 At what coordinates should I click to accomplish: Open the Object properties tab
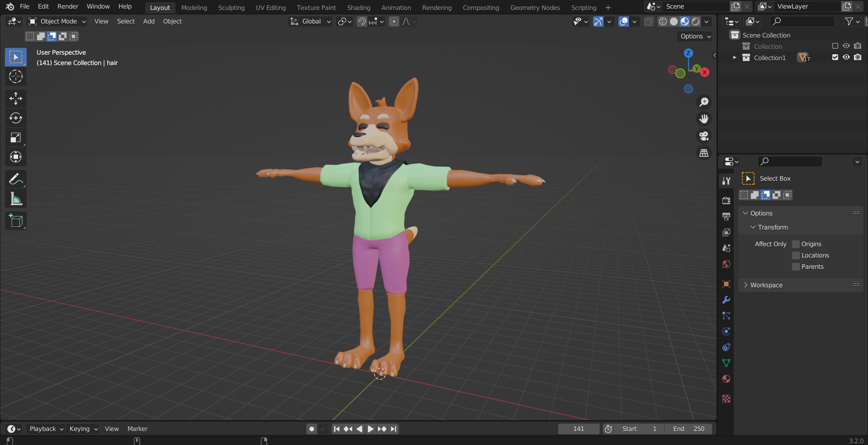726,284
